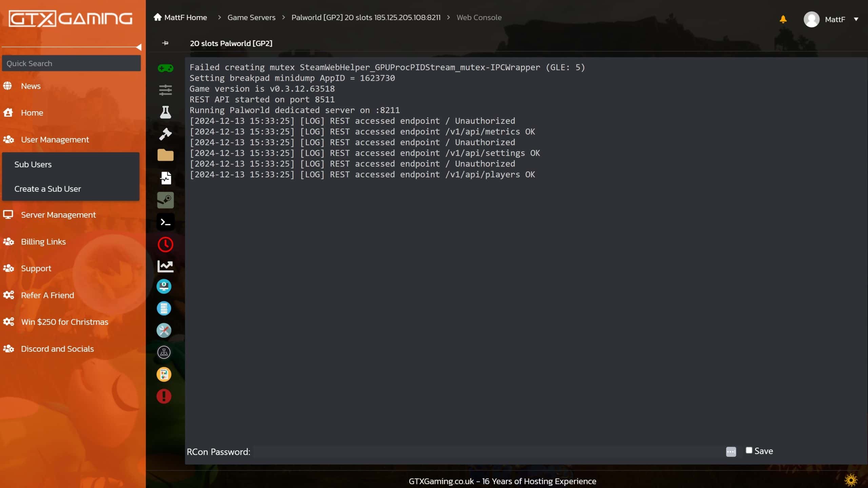The image size is (868, 488).
Task: Click the green gamepad icon
Action: point(165,69)
